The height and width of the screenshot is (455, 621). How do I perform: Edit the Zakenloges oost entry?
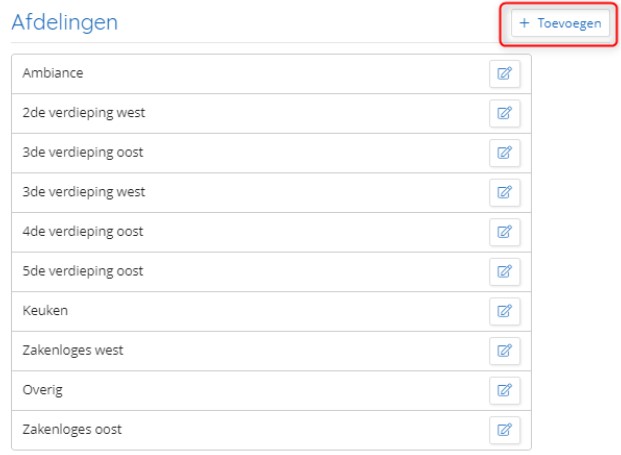coord(505,430)
